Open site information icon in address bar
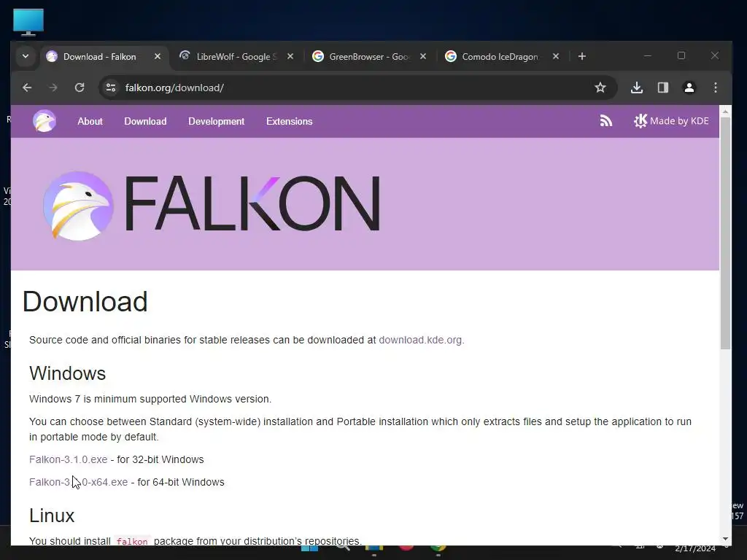The width and height of the screenshot is (747, 560). point(111,87)
